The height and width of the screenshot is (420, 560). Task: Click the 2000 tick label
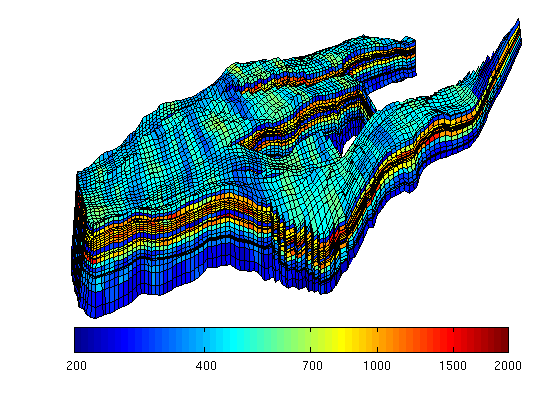pos(508,366)
